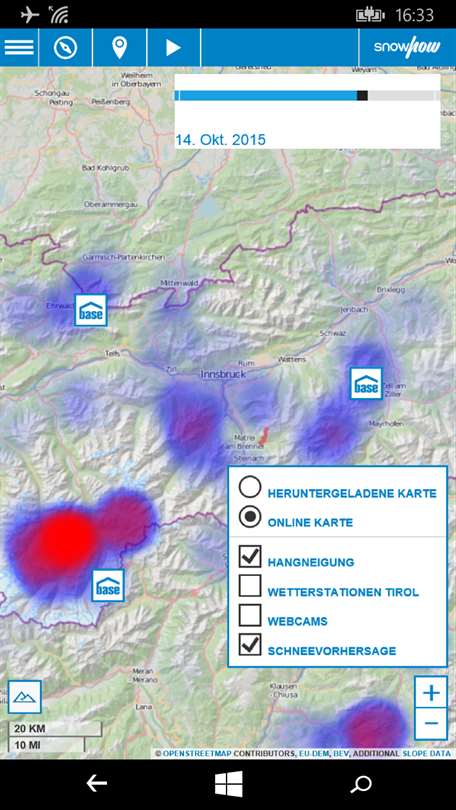Uncheck the Schneevorhersage checkbox
Image resolution: width=456 pixels, height=810 pixels.
click(250, 645)
